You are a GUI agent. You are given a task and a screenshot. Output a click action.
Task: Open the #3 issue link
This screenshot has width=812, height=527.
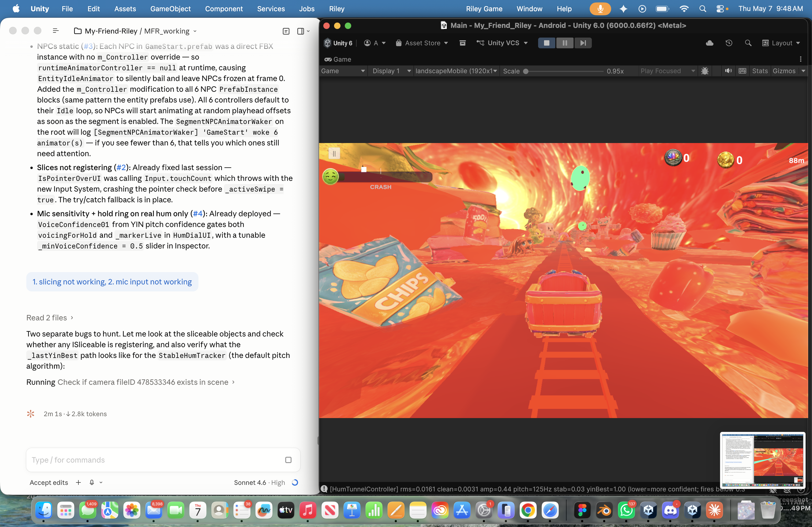coord(88,46)
